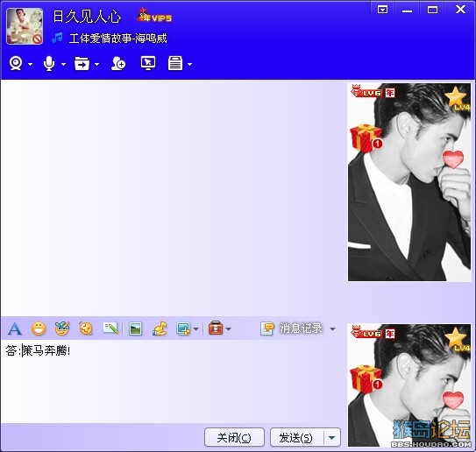Open the red toolbox icon
Image resolution: width=476 pixels, height=452 pixels.
[x=216, y=328]
